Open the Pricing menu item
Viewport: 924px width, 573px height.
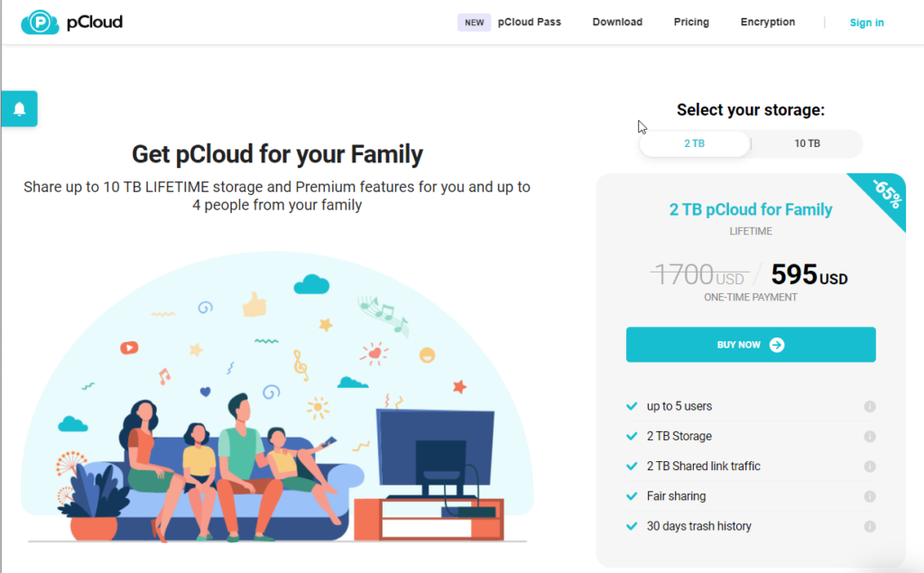click(691, 23)
